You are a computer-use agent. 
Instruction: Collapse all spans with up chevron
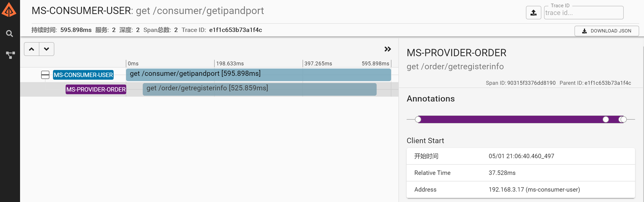(x=31, y=49)
